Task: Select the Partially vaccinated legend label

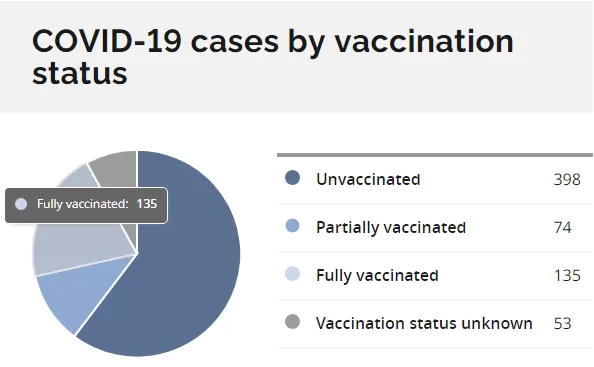Action: tap(391, 227)
